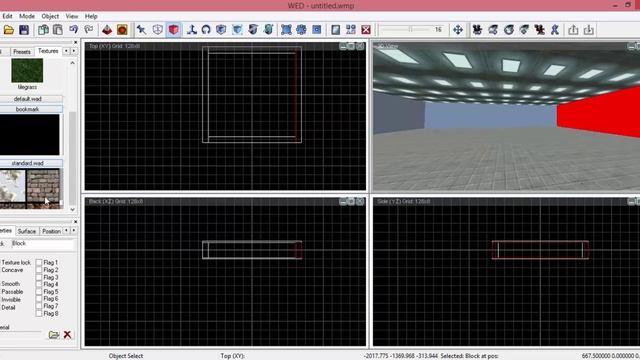The height and width of the screenshot is (360, 640).
Task: Enable the Flag 4 checkbox
Action: click(39, 284)
